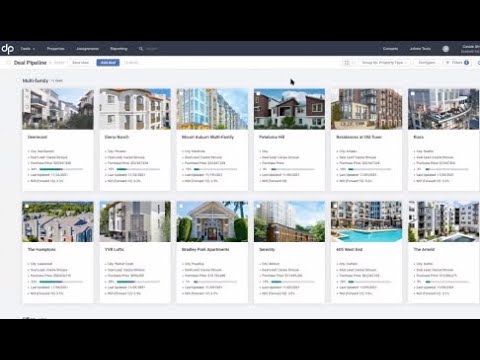Screen dimensions: 480x360
Task: Click the 605 West End title
Action: (x=349, y=249)
